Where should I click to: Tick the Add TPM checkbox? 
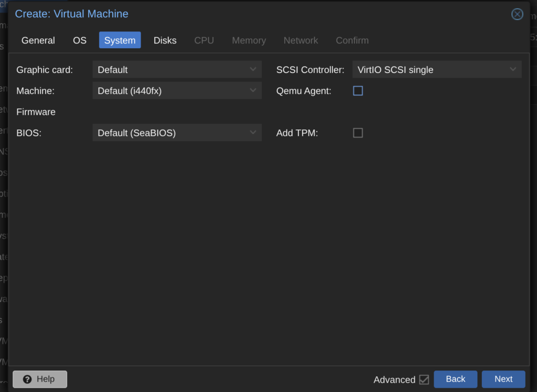358,133
